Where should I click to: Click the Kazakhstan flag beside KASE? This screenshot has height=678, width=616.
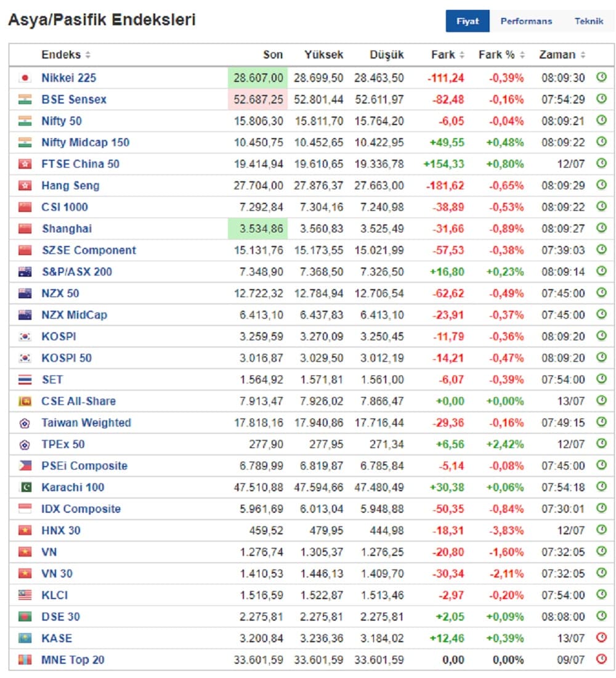point(25,638)
